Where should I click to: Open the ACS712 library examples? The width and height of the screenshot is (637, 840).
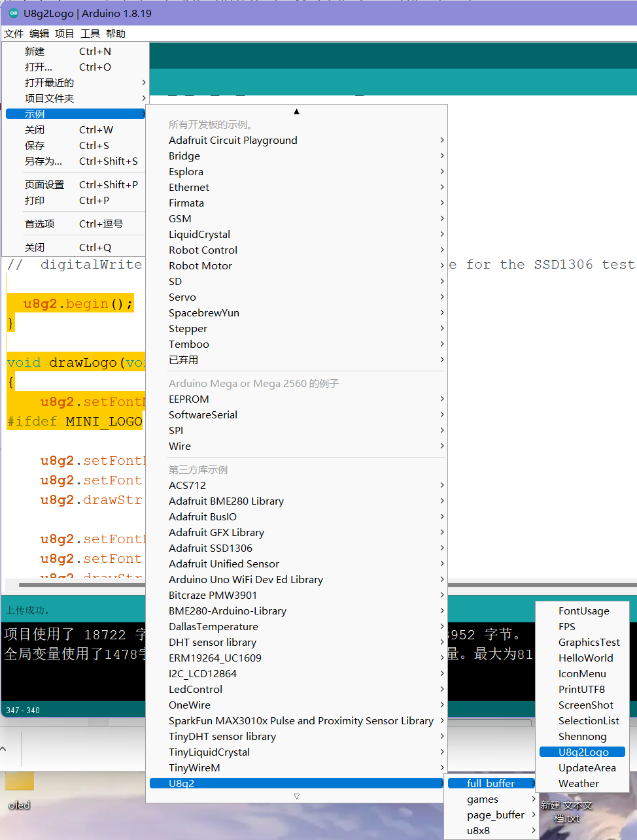point(297,485)
